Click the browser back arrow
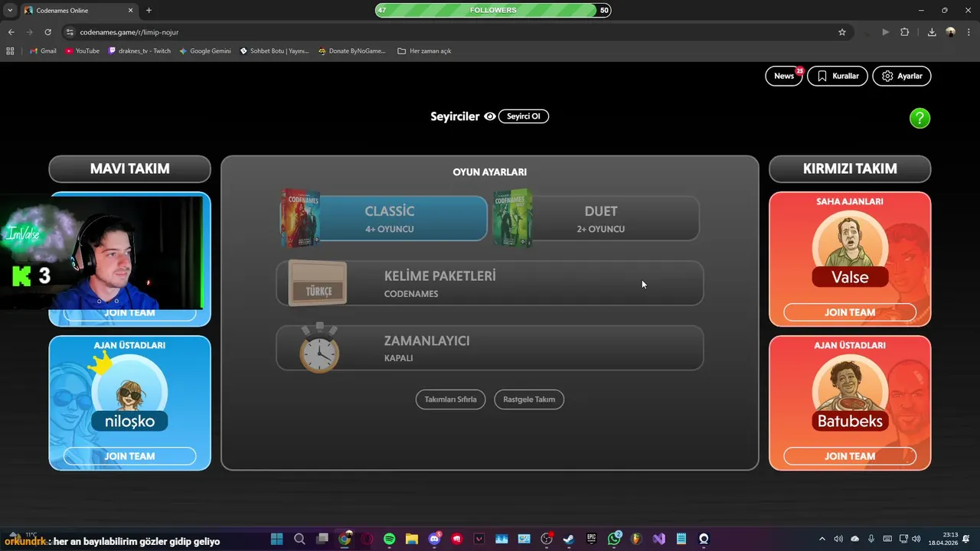Screen dimensions: 980x551 pyautogui.click(x=11, y=32)
